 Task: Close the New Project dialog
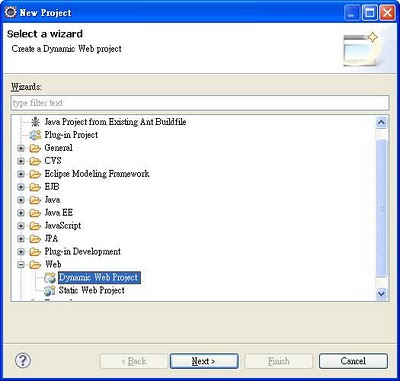387,13
